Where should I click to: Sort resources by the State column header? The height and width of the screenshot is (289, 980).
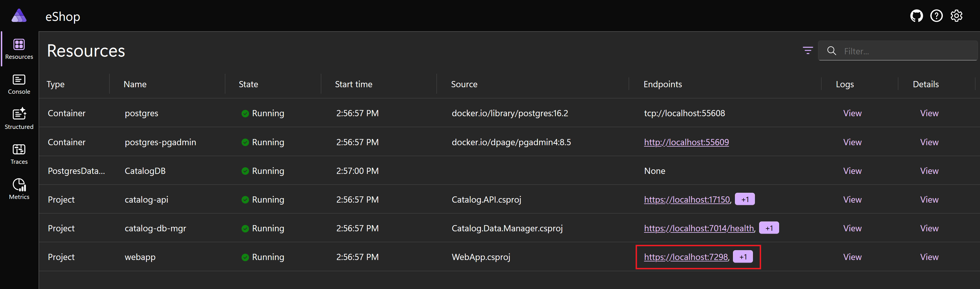pos(248,84)
